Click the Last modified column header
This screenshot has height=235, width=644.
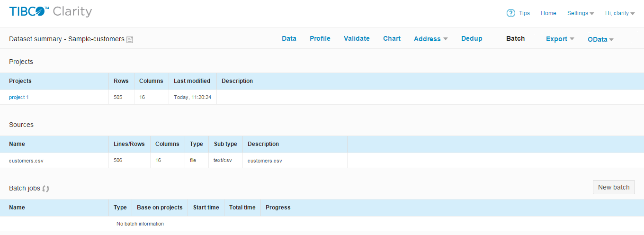(x=192, y=81)
